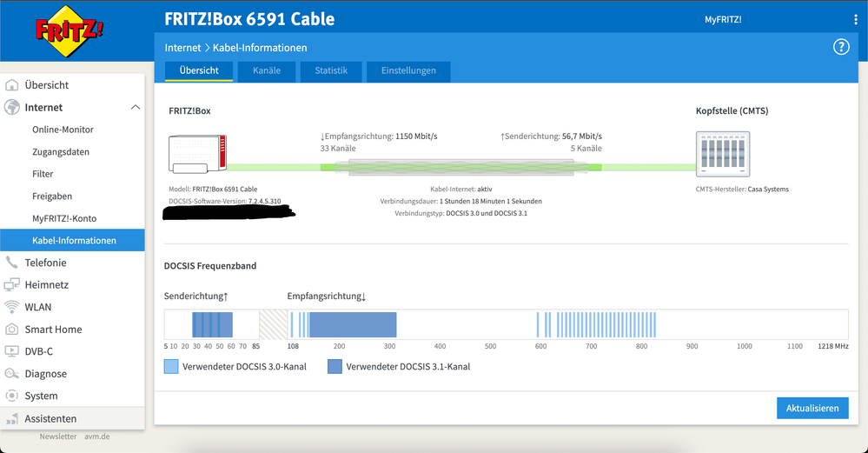Screen dimensions: 868x453
Task: Switch to the Einstellungen tab
Action: [408, 71]
